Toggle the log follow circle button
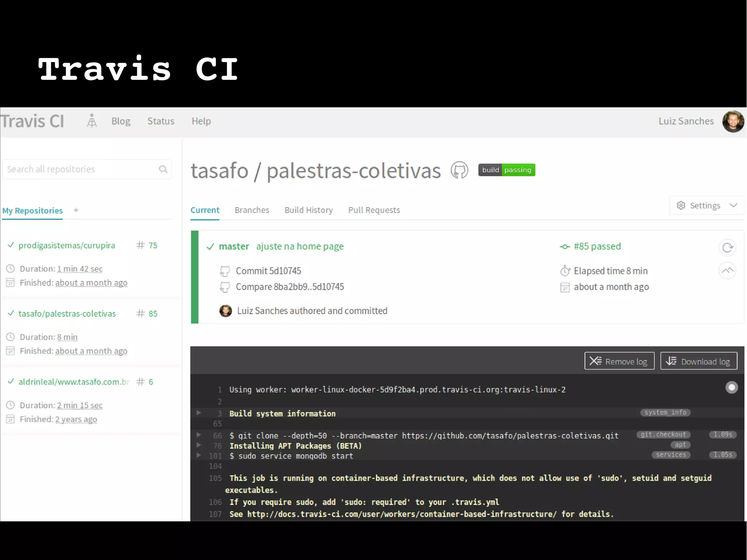 [731, 387]
